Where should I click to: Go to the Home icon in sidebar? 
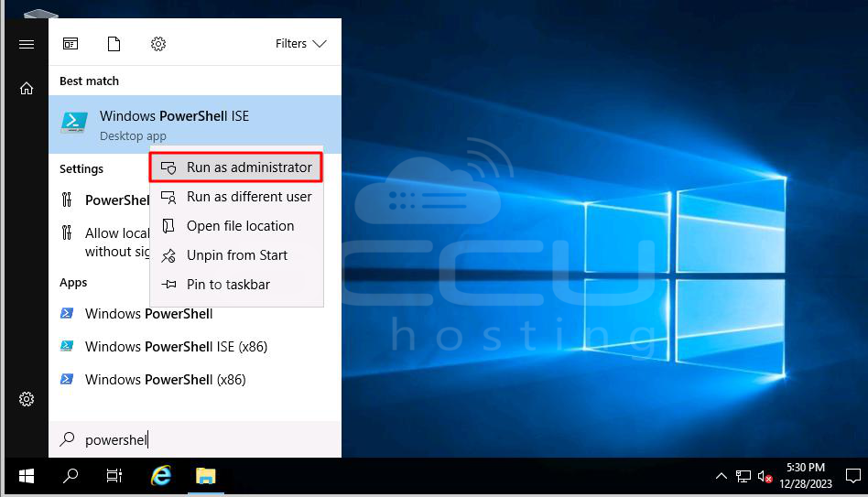(x=26, y=89)
